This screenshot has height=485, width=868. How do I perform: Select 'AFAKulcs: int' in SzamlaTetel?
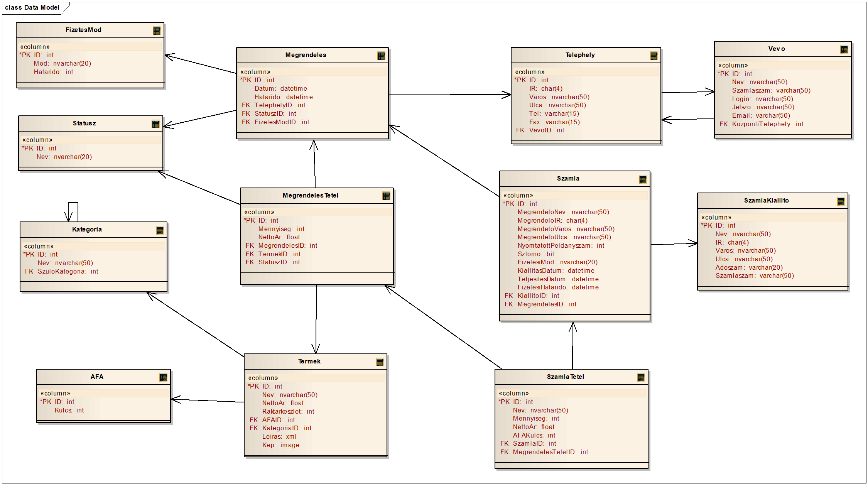coord(534,436)
